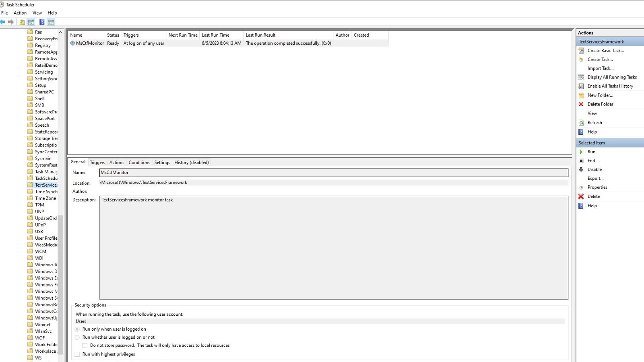The width and height of the screenshot is (644, 362).
Task: Click the red Delete Folder icon
Action: 581,104
